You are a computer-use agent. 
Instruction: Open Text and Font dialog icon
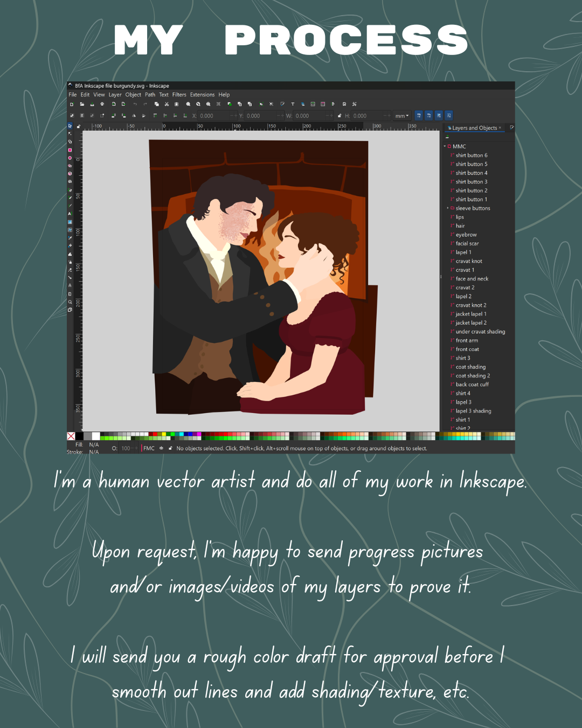[x=293, y=104]
